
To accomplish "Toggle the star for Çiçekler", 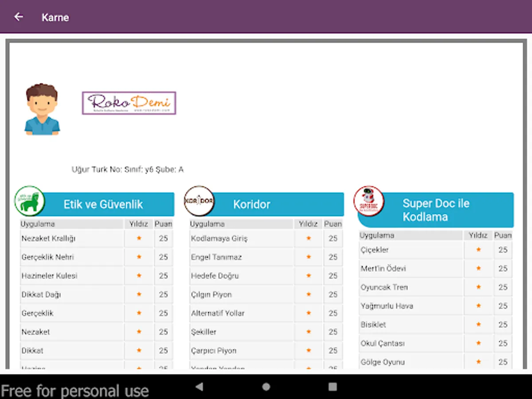I will 478,250.
